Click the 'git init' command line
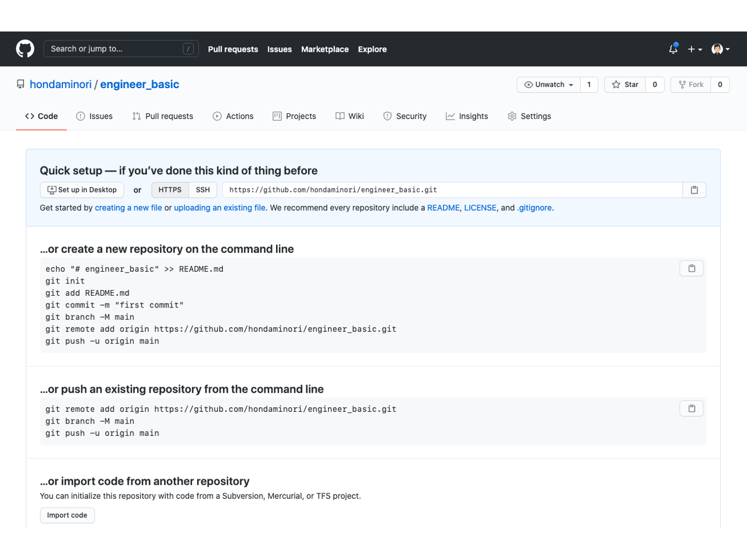 (65, 281)
